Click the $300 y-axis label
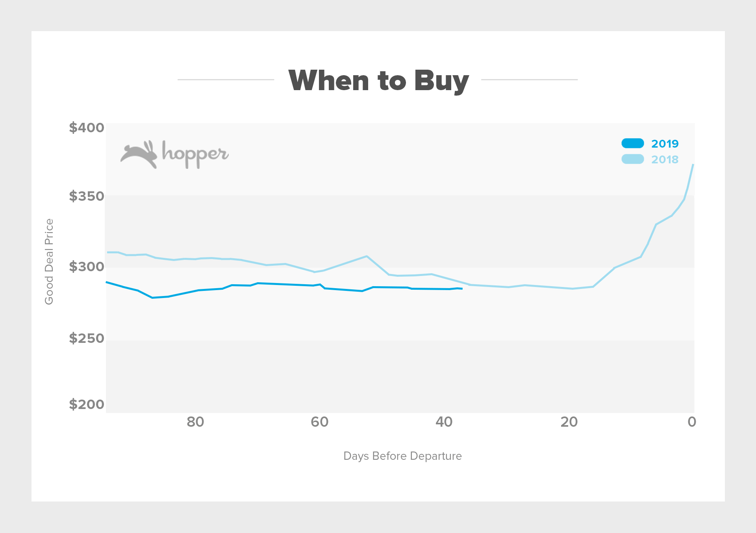 pos(87,266)
